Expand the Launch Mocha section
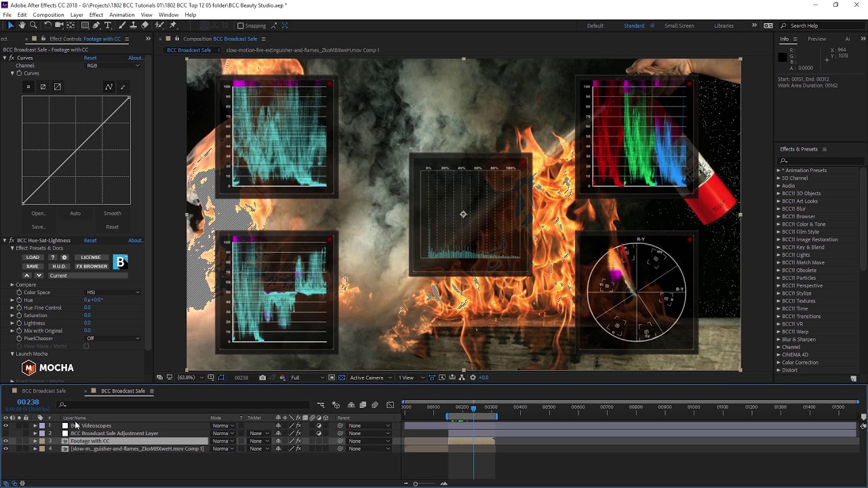This screenshot has width=868, height=488. [x=12, y=354]
